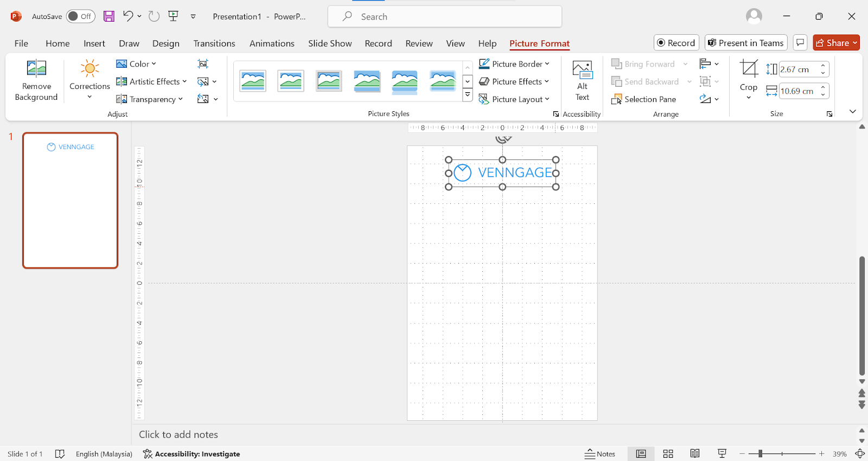
Task: Open Artistic Effects dropdown
Action: tap(151, 81)
